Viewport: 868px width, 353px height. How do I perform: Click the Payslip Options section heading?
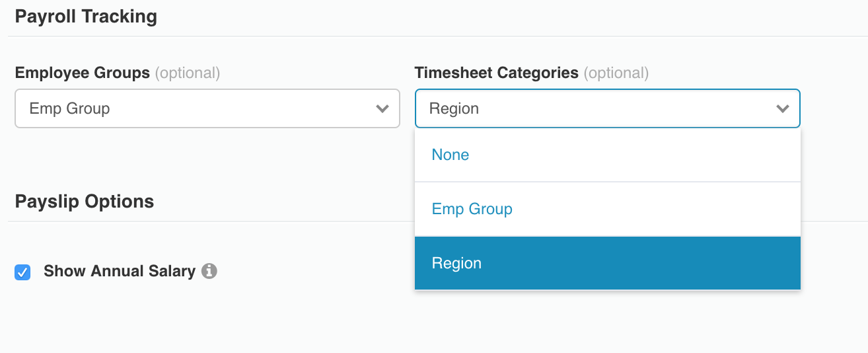(85, 202)
